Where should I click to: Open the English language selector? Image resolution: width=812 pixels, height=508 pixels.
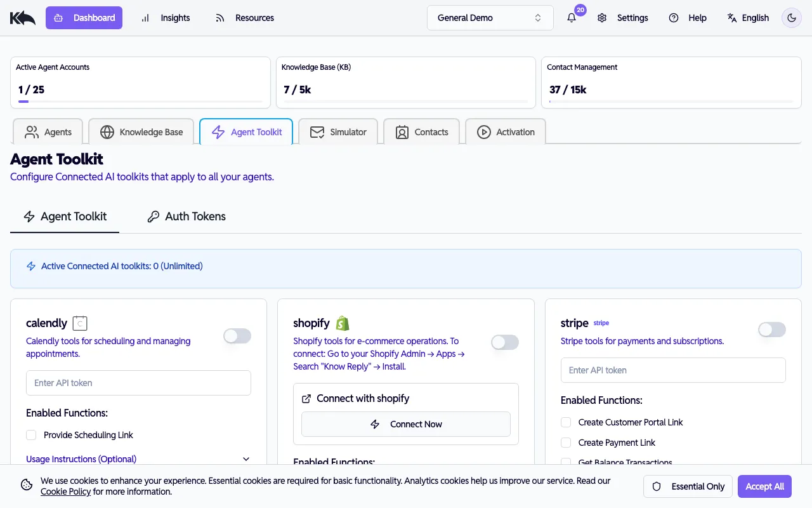(748, 18)
